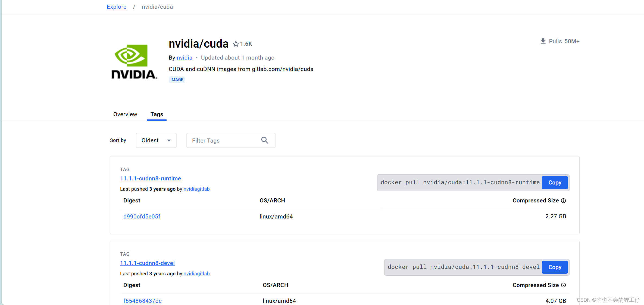Click the download icon next to Pulls 50M+

tap(543, 41)
